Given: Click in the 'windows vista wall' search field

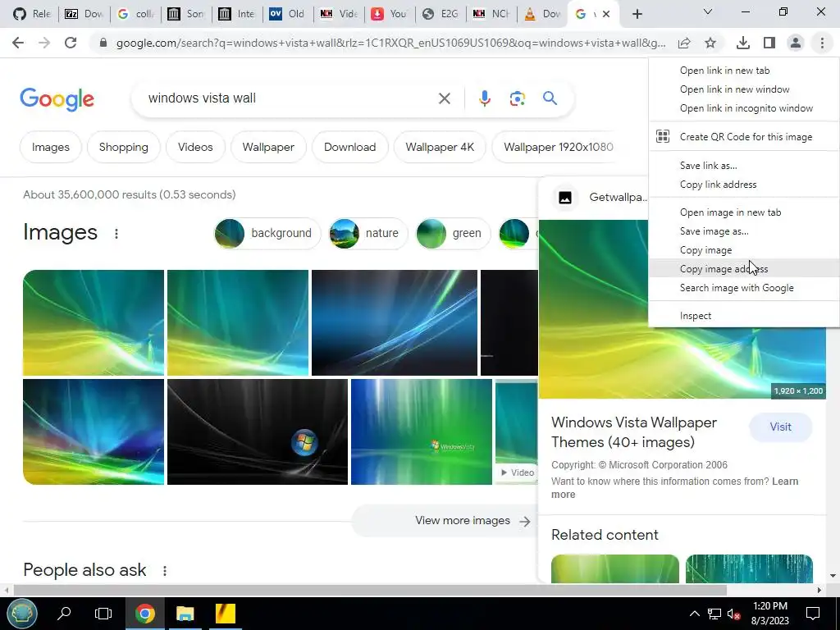Looking at the screenshot, I should 290,98.
